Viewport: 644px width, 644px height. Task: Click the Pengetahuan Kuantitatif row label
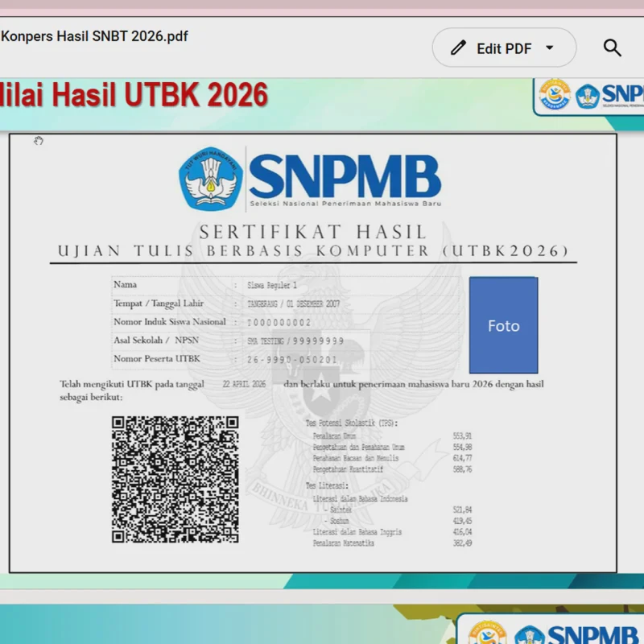point(348,469)
